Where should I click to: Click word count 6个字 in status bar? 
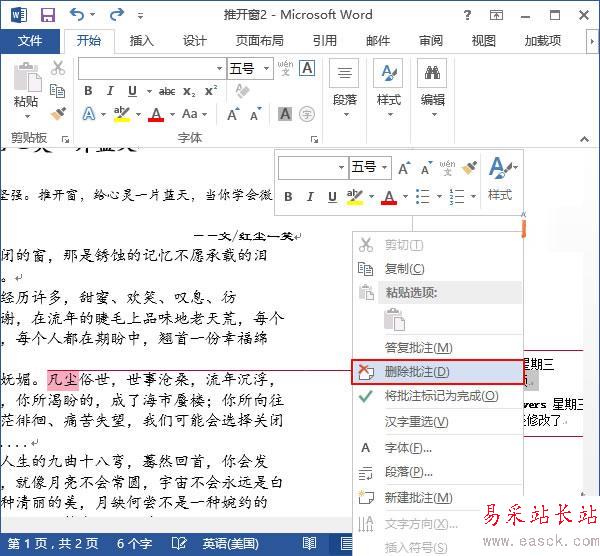[134, 544]
